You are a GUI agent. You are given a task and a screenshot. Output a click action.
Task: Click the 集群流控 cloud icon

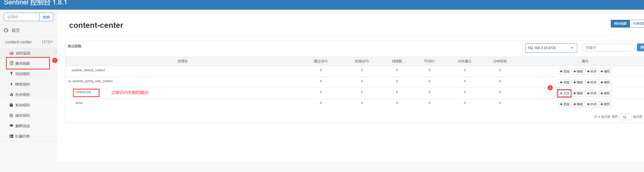click(11, 125)
